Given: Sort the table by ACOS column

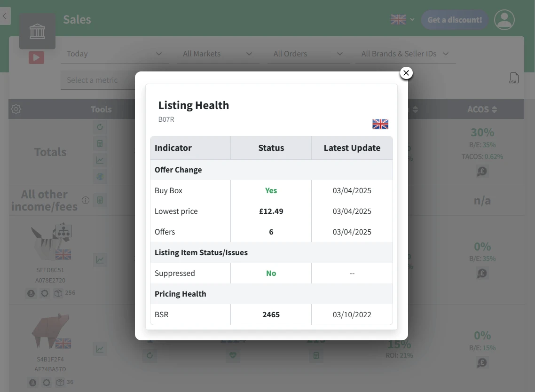Looking at the screenshot, I should tap(482, 109).
